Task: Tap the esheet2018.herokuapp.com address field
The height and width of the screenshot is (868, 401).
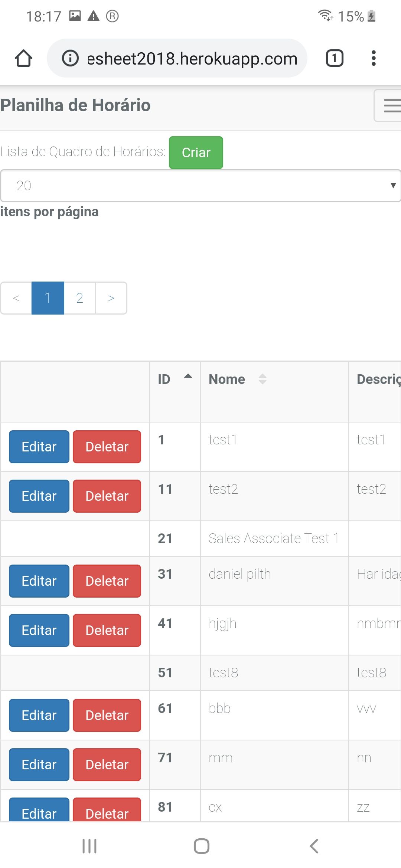Action: (x=192, y=59)
